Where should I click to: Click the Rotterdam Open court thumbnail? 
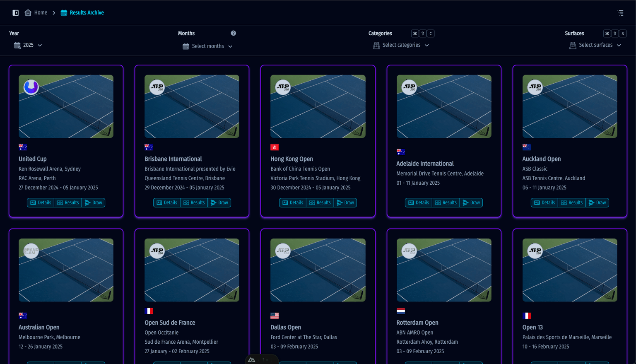444,270
